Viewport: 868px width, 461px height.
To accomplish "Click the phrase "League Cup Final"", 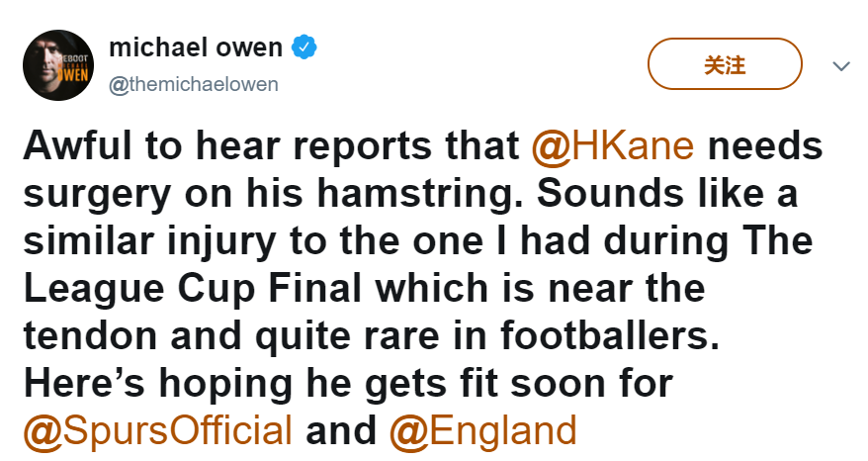I will click(193, 289).
